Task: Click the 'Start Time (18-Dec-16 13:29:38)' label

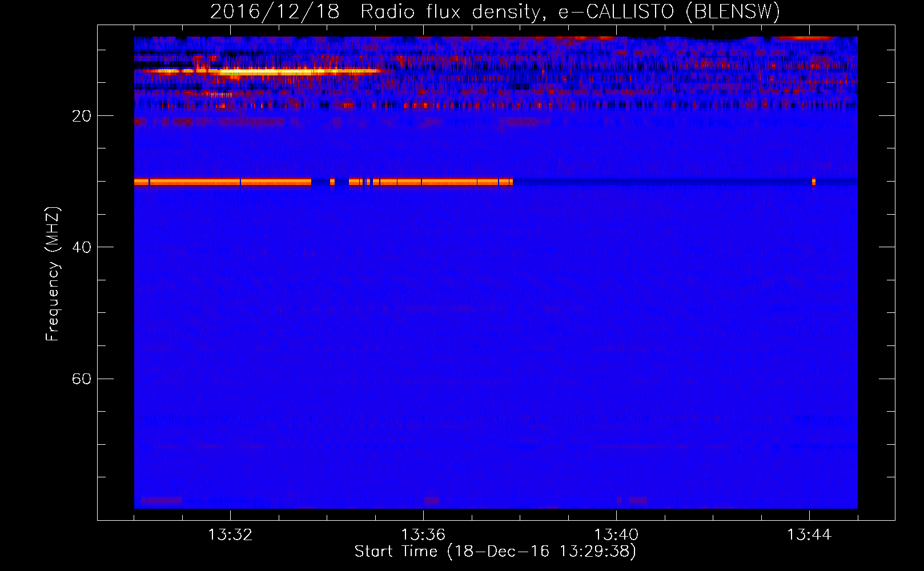Action: point(495,552)
